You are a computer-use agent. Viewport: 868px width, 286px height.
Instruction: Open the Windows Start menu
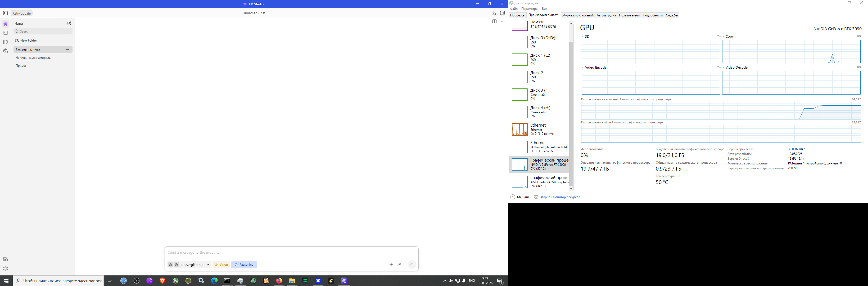pos(6,281)
